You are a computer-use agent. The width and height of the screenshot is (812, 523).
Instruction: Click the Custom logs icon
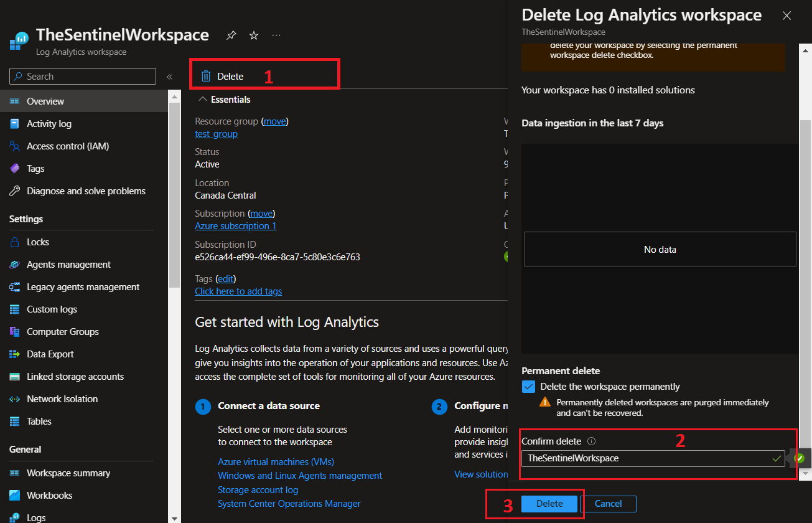[x=14, y=309]
